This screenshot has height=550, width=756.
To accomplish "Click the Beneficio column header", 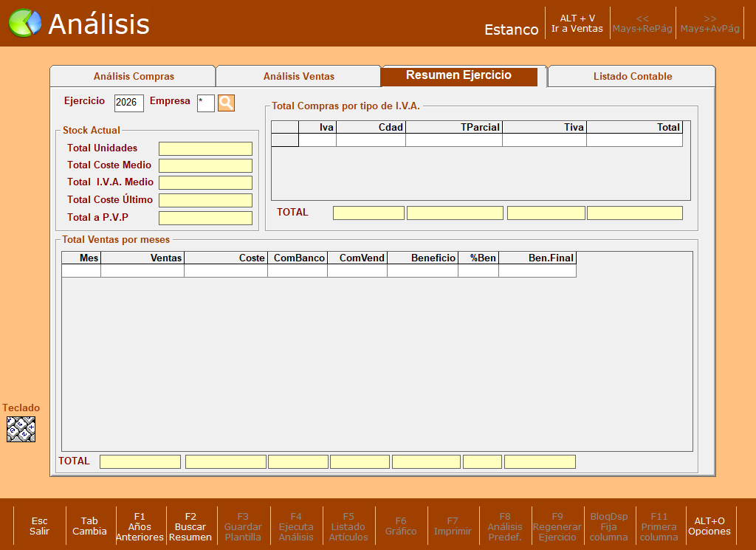I will [422, 258].
